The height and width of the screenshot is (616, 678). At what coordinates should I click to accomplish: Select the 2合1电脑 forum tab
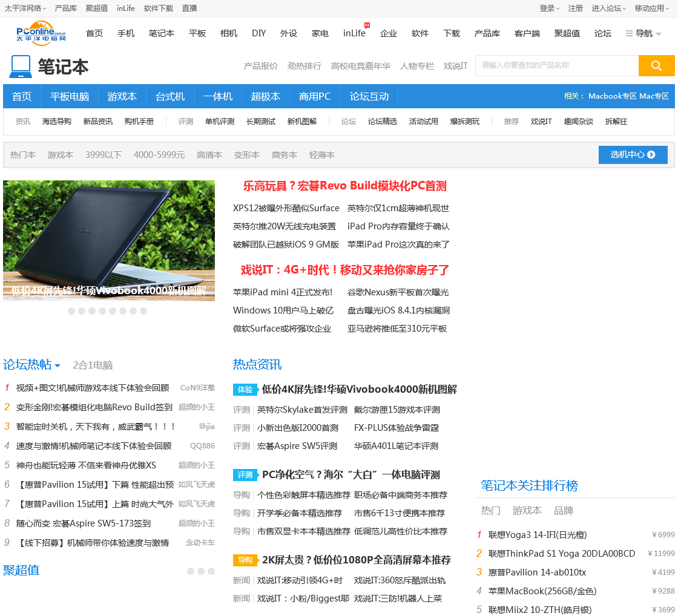coord(93,365)
